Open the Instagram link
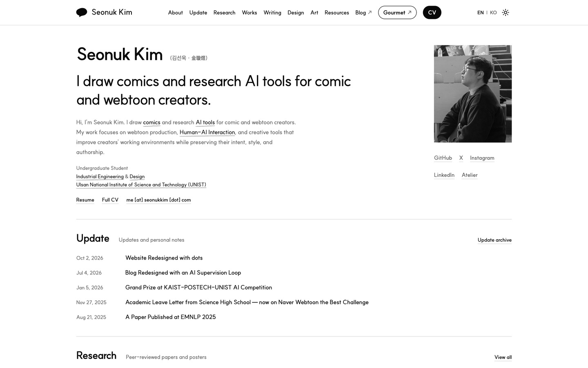 (482, 158)
